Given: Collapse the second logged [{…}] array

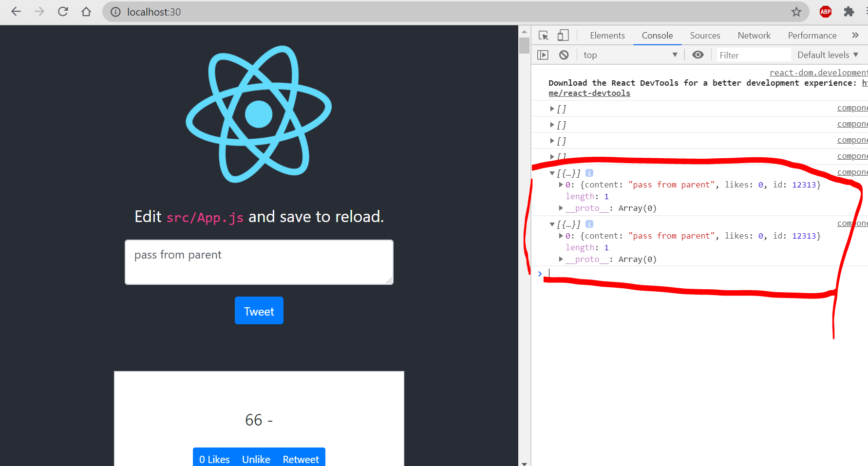Looking at the screenshot, I should coord(552,224).
